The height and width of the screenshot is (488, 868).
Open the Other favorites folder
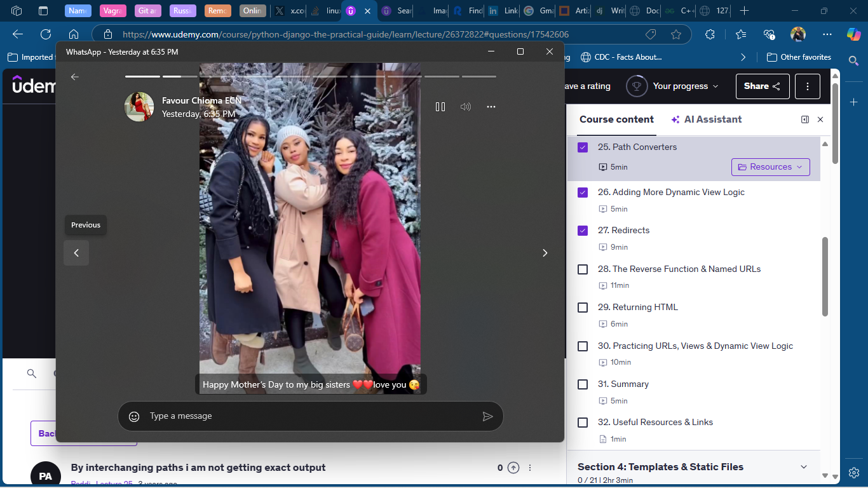[799, 57]
